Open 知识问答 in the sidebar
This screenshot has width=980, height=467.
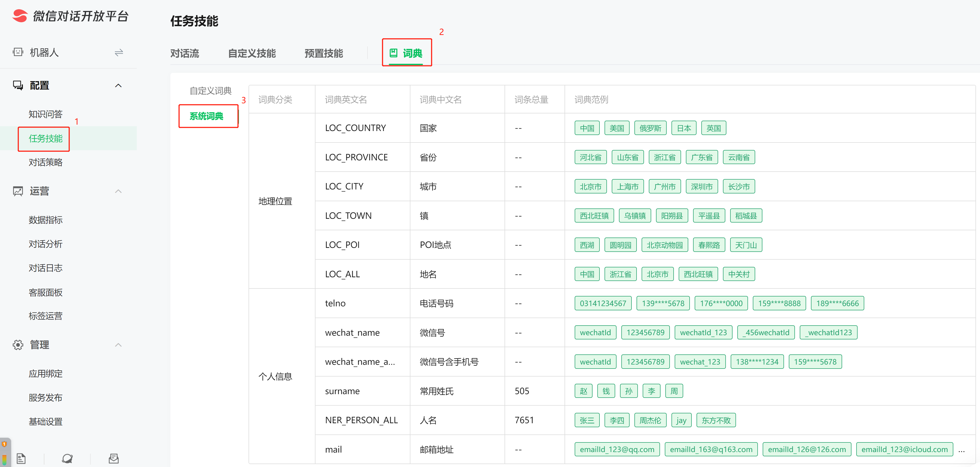(x=46, y=114)
